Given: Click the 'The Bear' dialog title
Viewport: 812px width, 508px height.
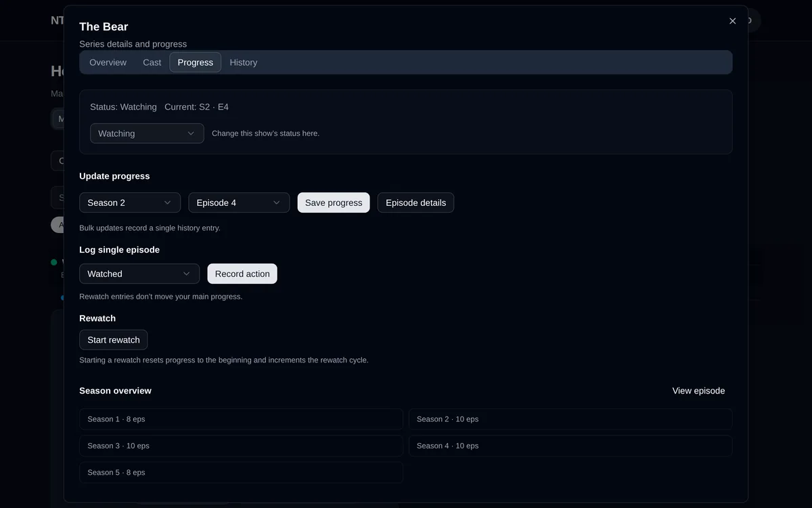Looking at the screenshot, I should [104, 26].
